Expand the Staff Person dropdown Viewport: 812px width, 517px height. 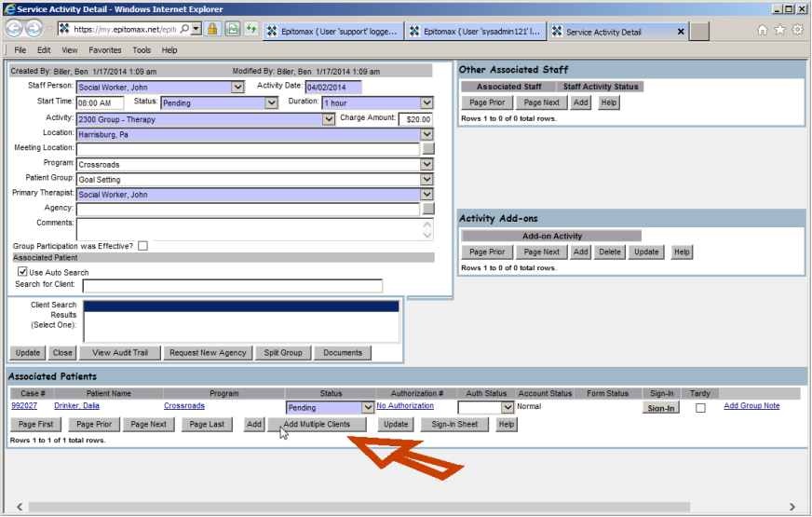click(238, 88)
